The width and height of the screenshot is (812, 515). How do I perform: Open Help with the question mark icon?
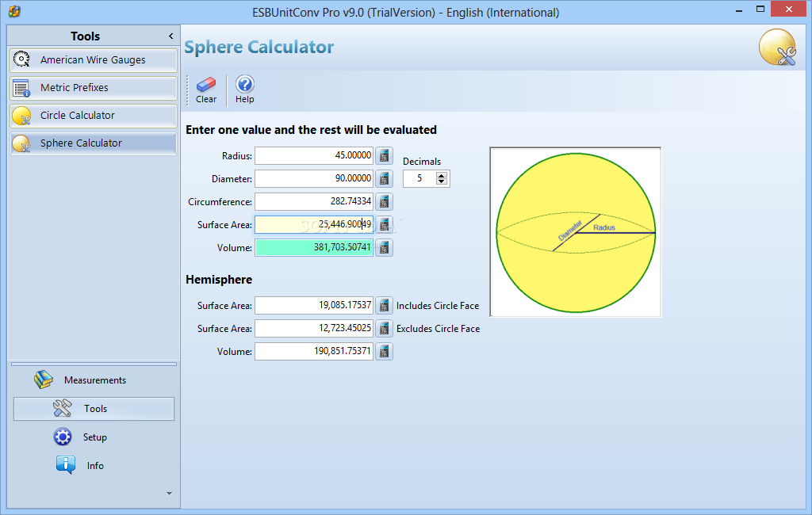244,84
